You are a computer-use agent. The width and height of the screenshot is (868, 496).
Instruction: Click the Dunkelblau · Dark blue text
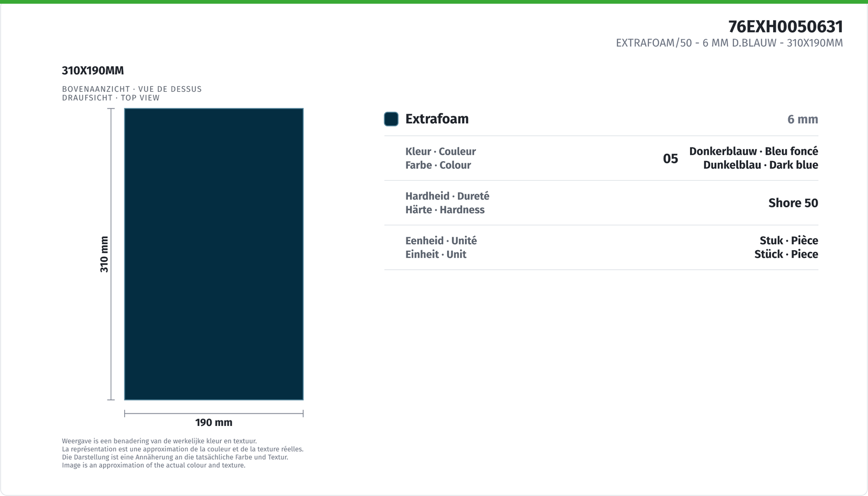tap(761, 165)
